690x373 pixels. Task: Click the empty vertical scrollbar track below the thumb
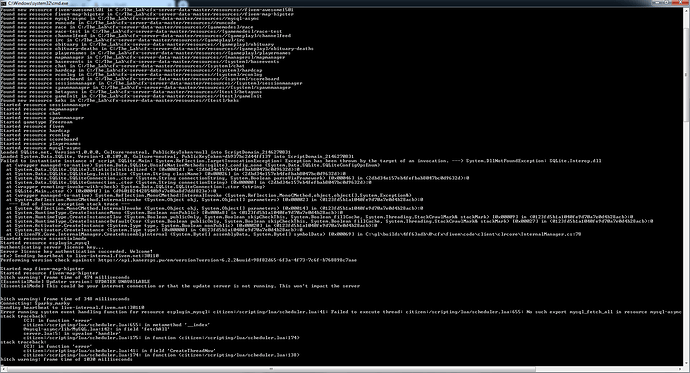click(x=686, y=242)
